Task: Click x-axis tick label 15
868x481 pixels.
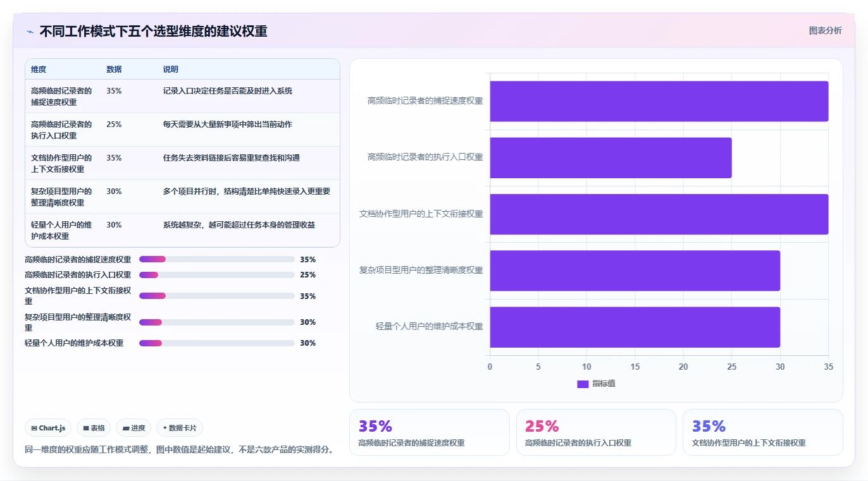Action: click(635, 367)
